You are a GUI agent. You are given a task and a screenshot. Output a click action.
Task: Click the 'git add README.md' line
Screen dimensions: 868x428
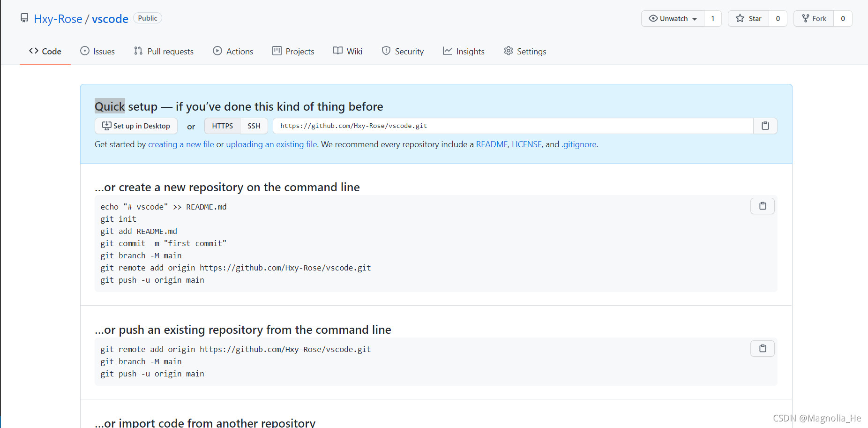pyautogui.click(x=139, y=231)
